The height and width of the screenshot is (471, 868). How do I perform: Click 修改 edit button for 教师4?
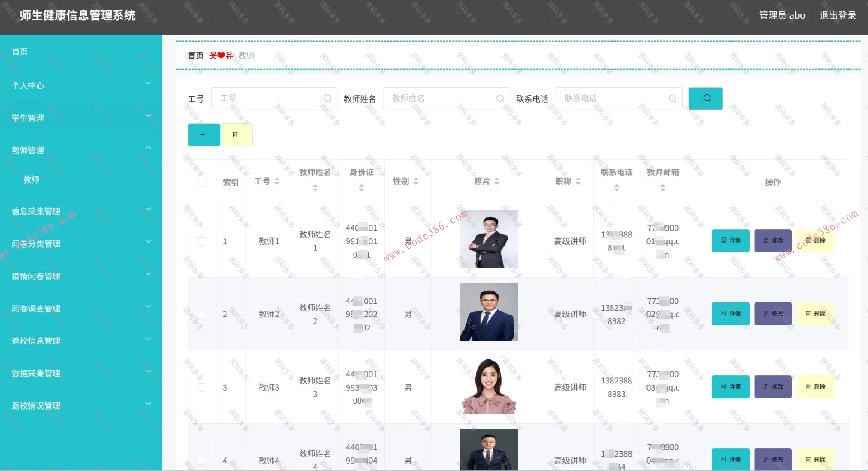pos(773,459)
